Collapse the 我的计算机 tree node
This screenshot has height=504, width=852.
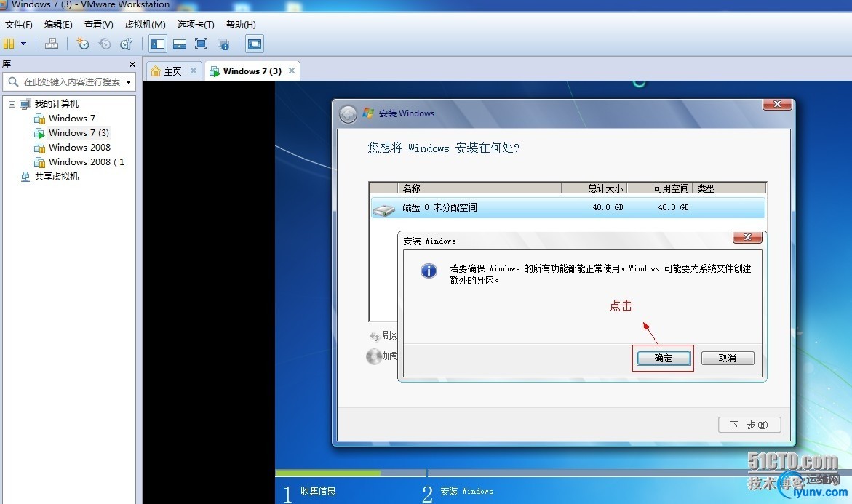12,104
